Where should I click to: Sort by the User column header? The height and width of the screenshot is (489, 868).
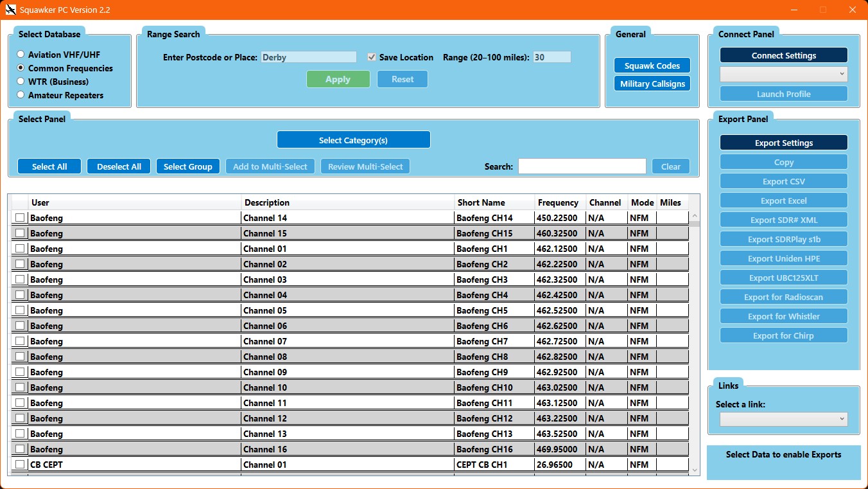click(135, 202)
